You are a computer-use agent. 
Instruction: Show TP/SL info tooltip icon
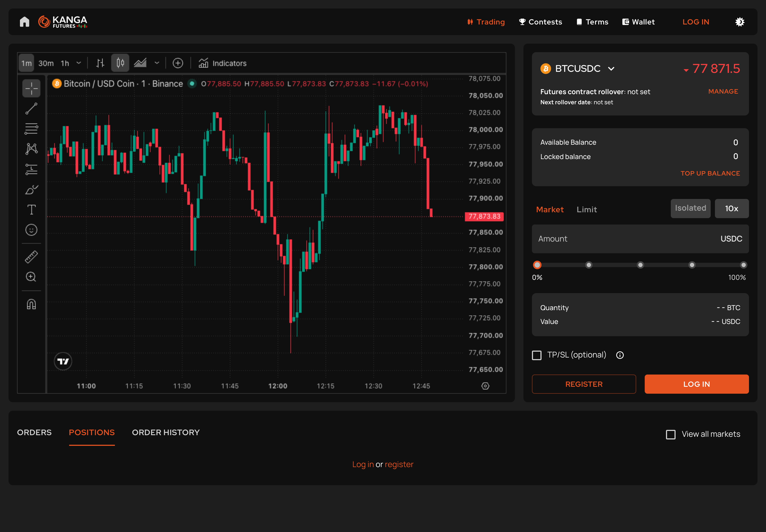coord(620,355)
